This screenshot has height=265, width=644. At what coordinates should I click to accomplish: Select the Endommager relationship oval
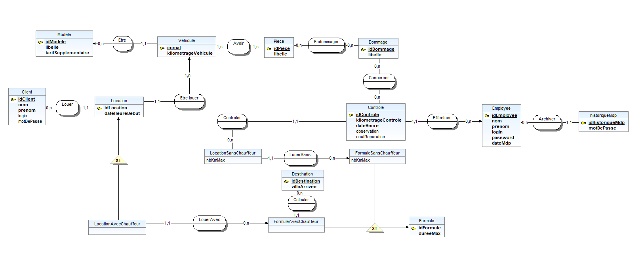pyautogui.click(x=326, y=45)
